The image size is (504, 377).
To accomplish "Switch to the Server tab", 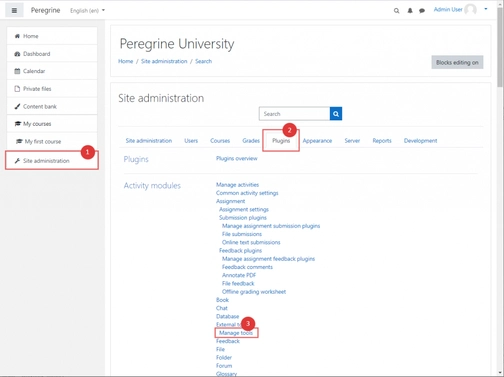I will [x=352, y=141].
